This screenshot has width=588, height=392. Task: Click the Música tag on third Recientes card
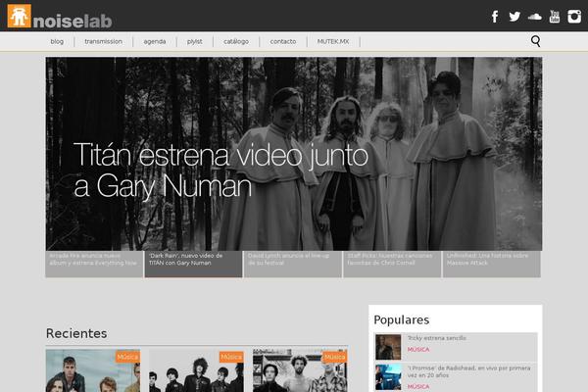pyautogui.click(x=335, y=357)
